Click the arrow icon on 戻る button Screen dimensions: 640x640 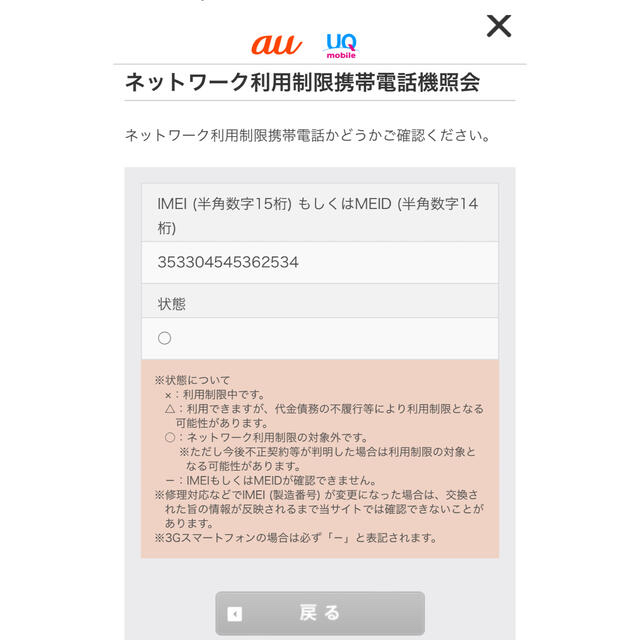pos(235,613)
